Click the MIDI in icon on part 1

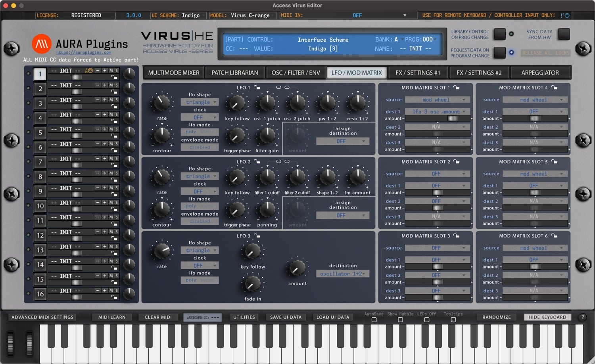(x=88, y=71)
